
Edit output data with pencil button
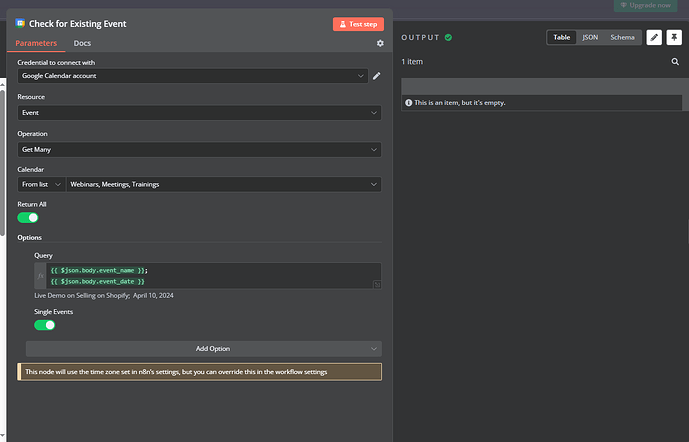tap(654, 37)
